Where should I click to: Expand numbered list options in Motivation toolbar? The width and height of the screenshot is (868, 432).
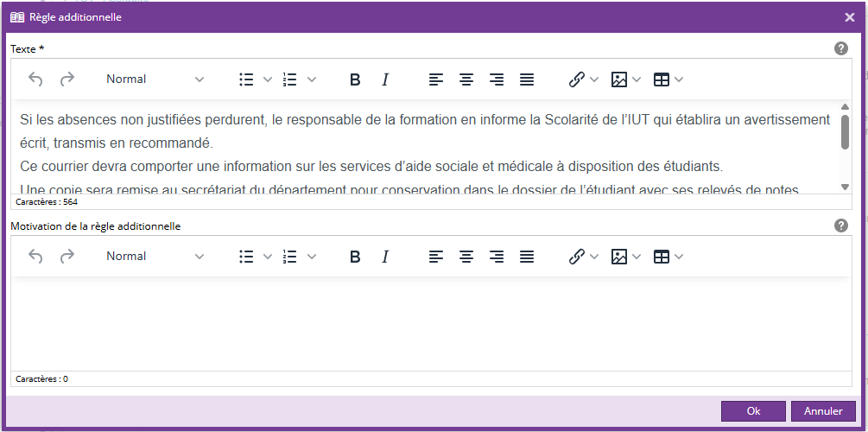(x=312, y=257)
